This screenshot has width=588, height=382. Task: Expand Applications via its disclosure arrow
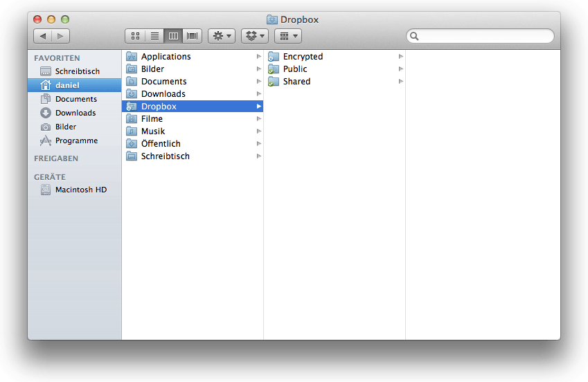click(x=259, y=57)
